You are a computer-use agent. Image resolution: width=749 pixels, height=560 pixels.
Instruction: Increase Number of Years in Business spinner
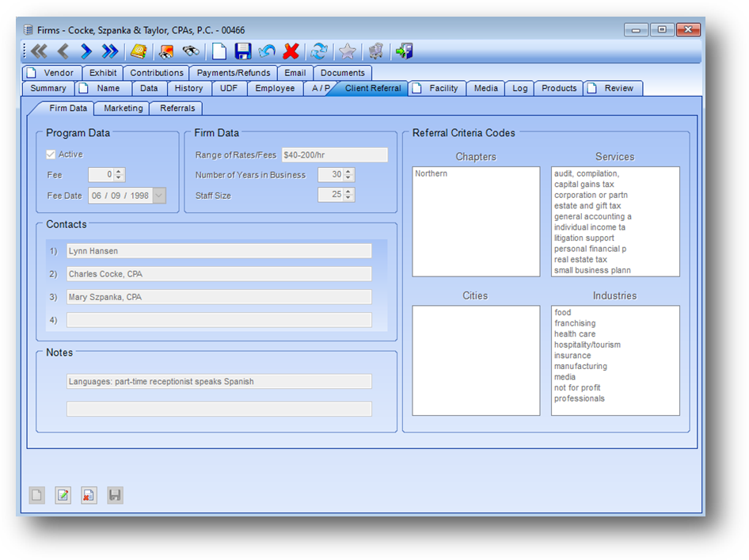tap(348, 171)
